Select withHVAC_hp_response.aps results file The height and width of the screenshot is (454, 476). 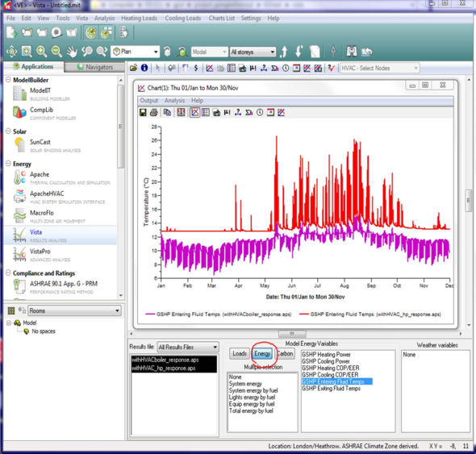[x=174, y=368]
